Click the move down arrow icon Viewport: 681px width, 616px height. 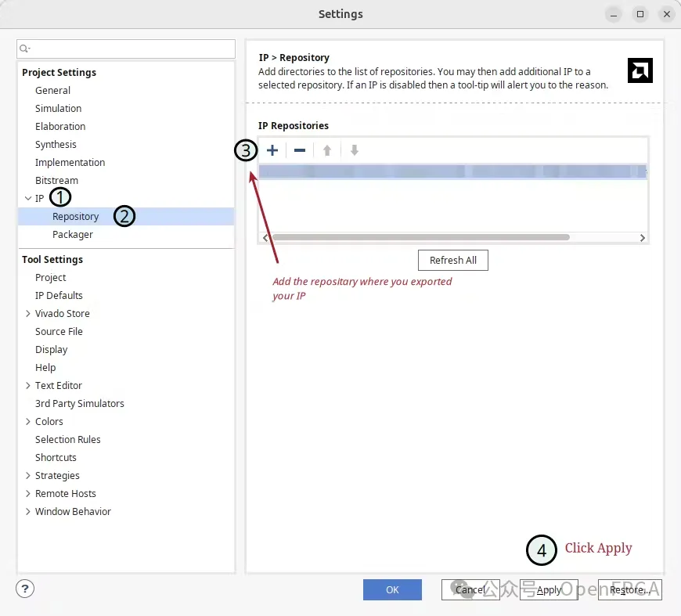(355, 150)
